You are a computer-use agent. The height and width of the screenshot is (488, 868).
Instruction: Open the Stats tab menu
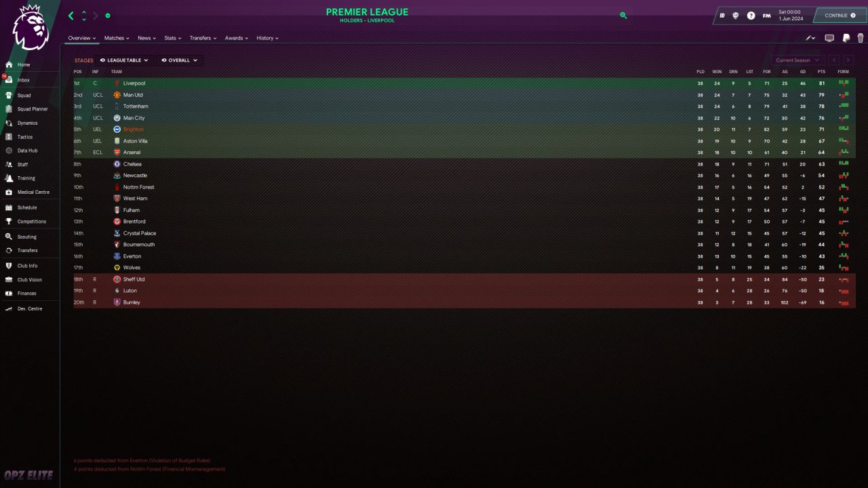tap(172, 38)
